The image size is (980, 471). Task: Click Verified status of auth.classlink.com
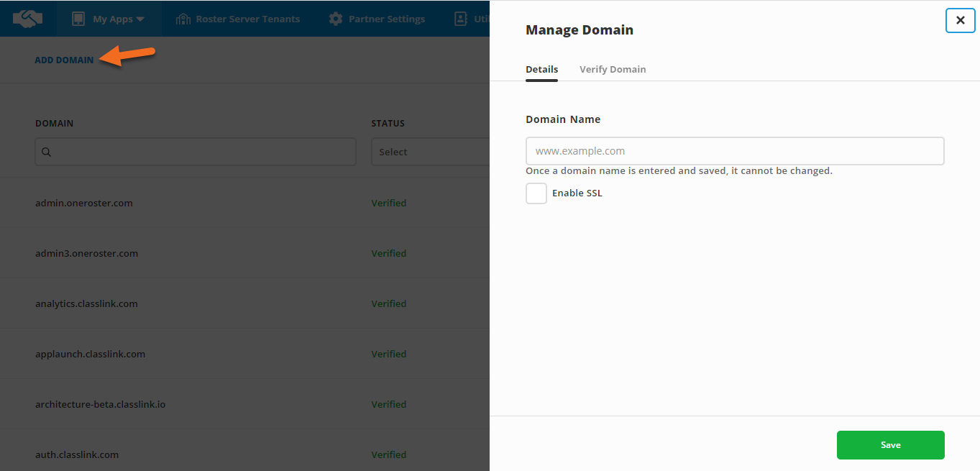(389, 454)
